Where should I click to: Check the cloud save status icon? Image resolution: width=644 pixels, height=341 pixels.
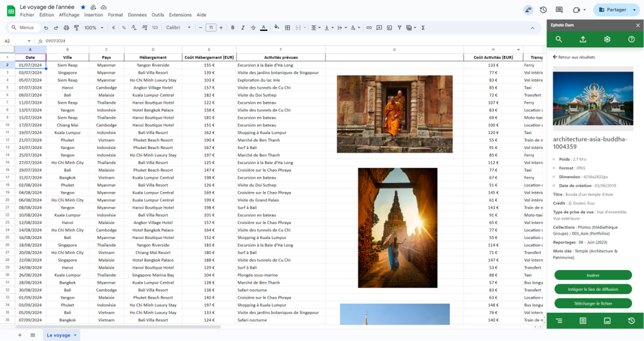click(104, 7)
